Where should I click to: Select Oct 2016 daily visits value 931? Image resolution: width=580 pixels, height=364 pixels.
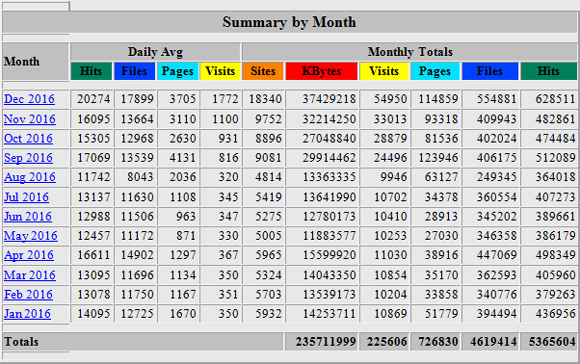(228, 139)
